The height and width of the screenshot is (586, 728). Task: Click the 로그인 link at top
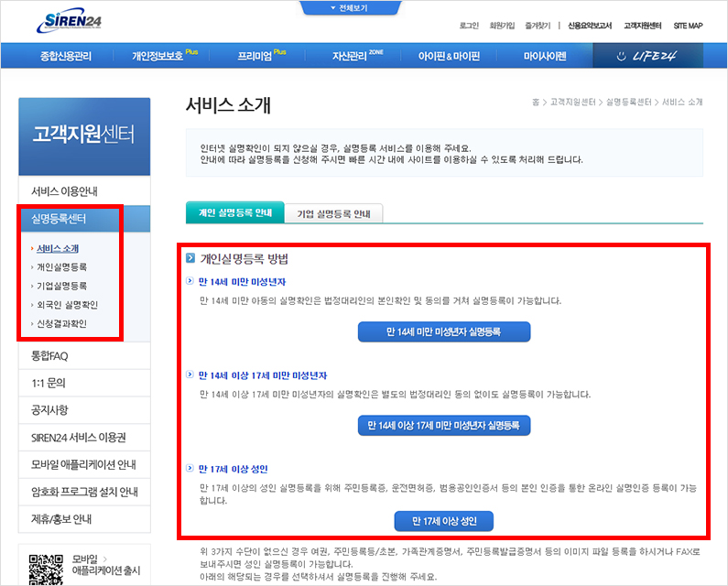[x=469, y=26]
